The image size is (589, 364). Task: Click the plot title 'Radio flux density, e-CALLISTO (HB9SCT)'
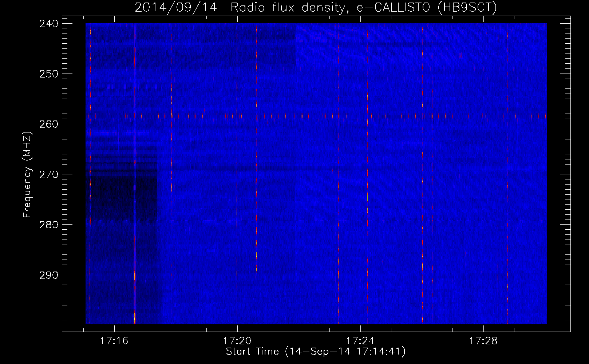point(364,7)
